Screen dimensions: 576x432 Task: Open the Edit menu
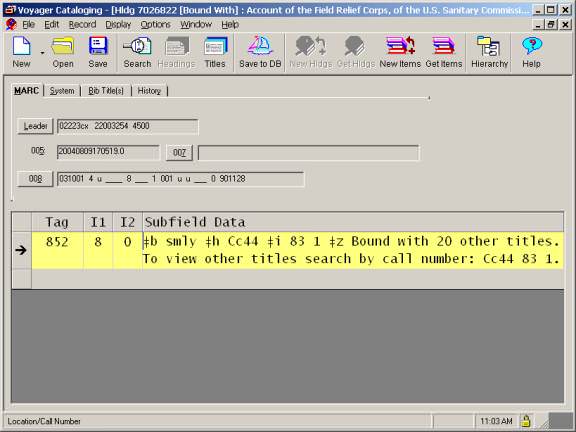pos(51,25)
